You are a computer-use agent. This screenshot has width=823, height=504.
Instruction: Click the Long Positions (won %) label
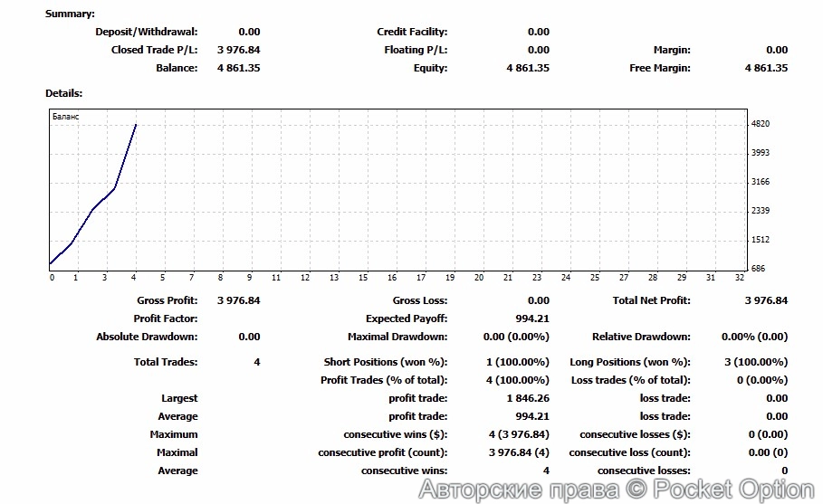tap(629, 362)
